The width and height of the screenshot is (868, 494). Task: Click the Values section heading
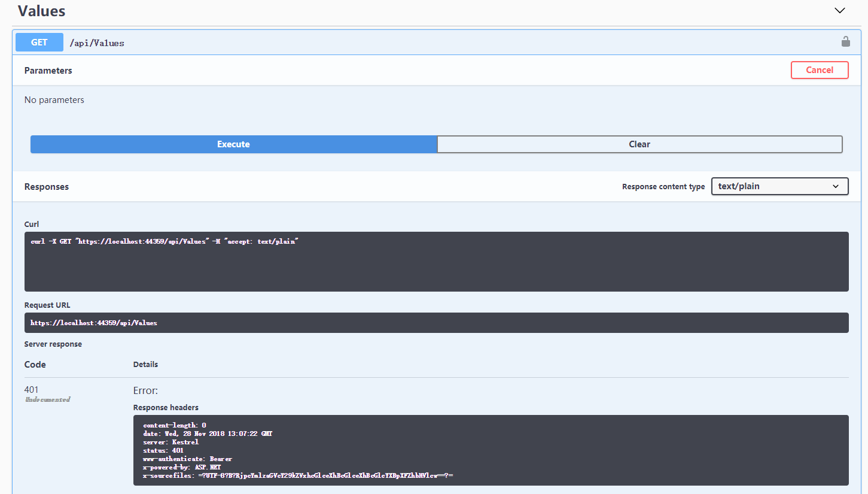(x=40, y=10)
